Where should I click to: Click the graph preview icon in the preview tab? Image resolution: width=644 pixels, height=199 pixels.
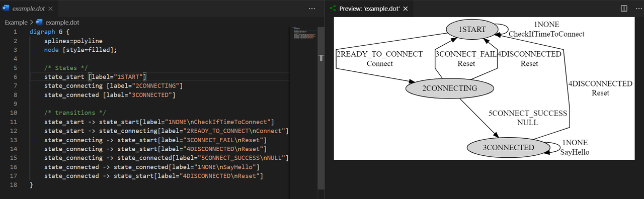333,9
